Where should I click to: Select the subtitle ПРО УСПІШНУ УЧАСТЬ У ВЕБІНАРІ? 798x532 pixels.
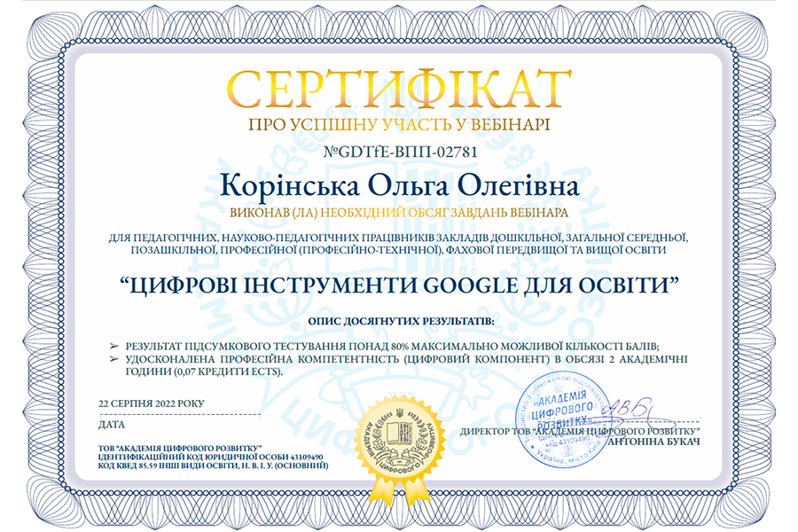pos(400,125)
